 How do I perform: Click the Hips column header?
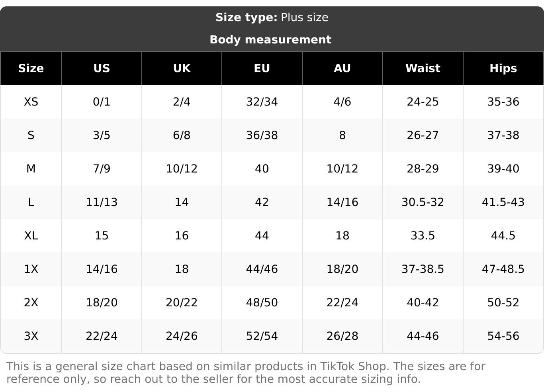(x=503, y=68)
